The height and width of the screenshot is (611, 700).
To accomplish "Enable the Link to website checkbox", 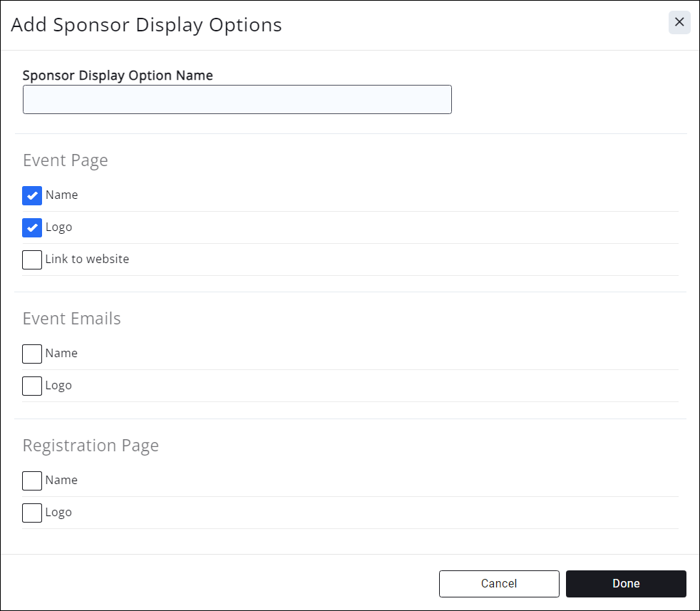I will pos(32,260).
